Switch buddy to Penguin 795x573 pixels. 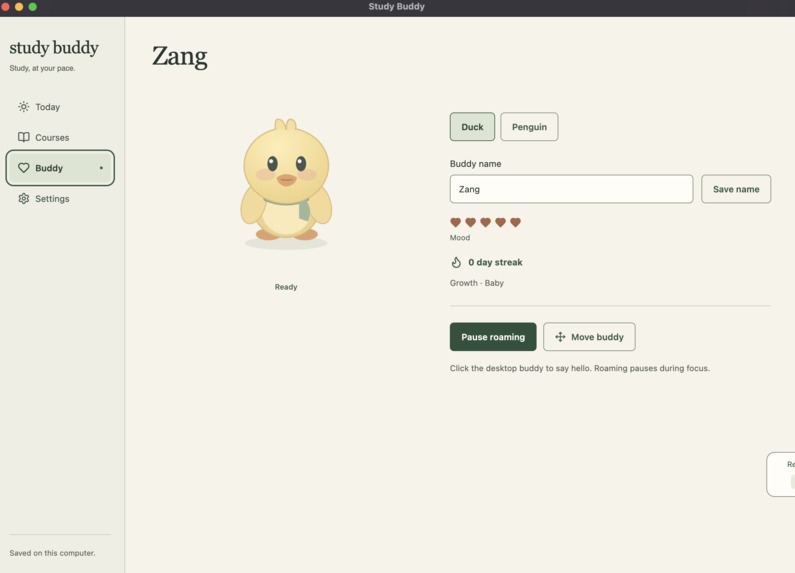529,127
